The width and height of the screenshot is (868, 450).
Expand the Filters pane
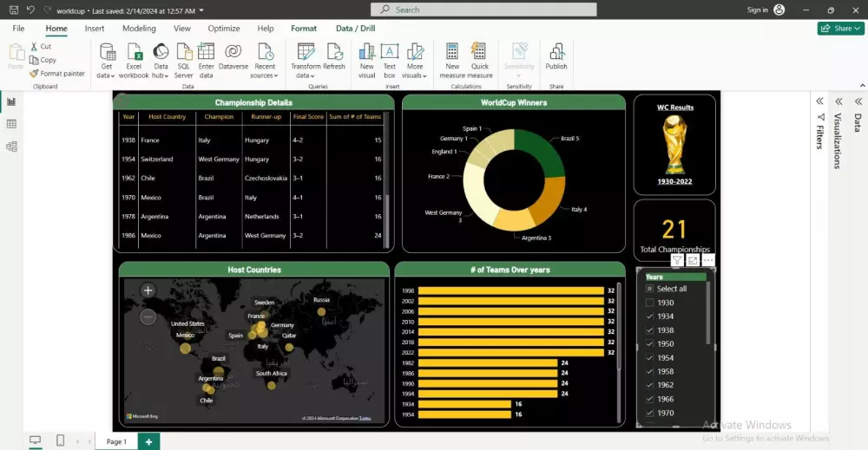pos(820,101)
